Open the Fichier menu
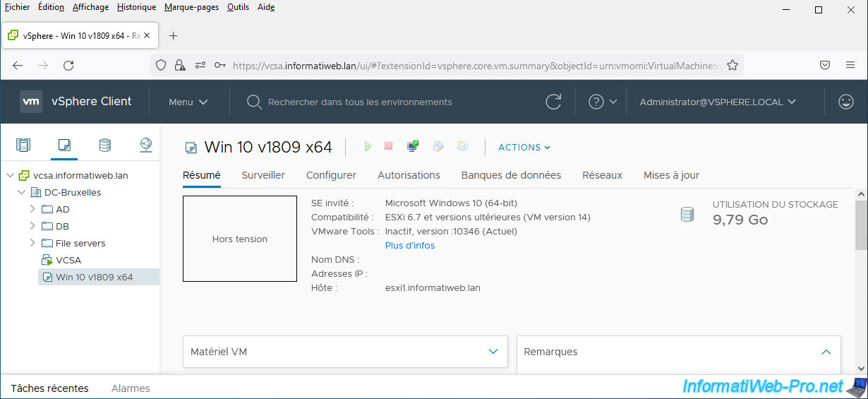 point(18,7)
